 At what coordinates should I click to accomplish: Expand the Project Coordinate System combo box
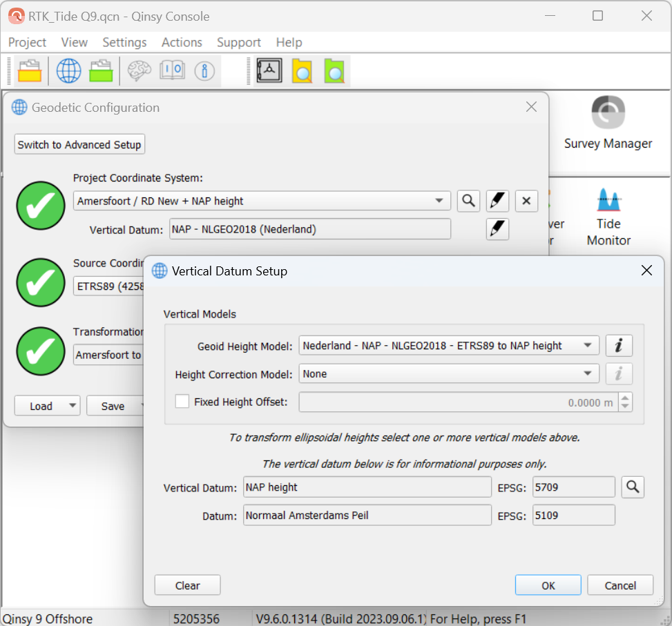coord(439,201)
